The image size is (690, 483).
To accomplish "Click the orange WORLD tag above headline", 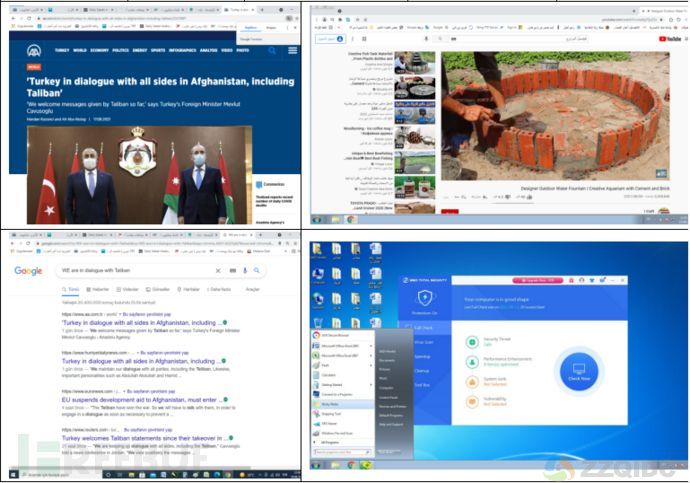I will pyautogui.click(x=34, y=67).
